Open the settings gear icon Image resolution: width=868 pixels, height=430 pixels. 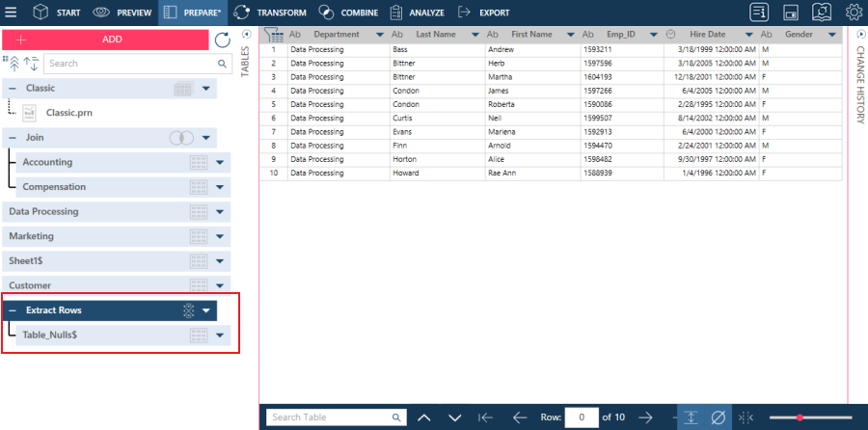(x=854, y=13)
